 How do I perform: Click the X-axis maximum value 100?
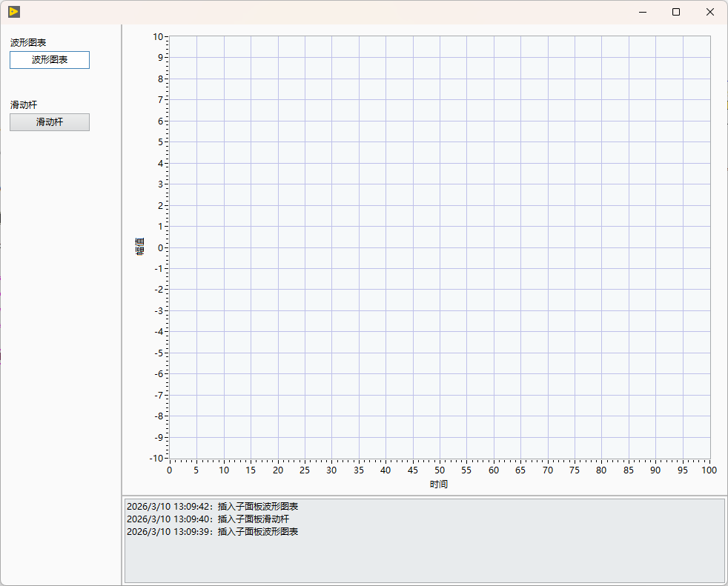tap(709, 470)
